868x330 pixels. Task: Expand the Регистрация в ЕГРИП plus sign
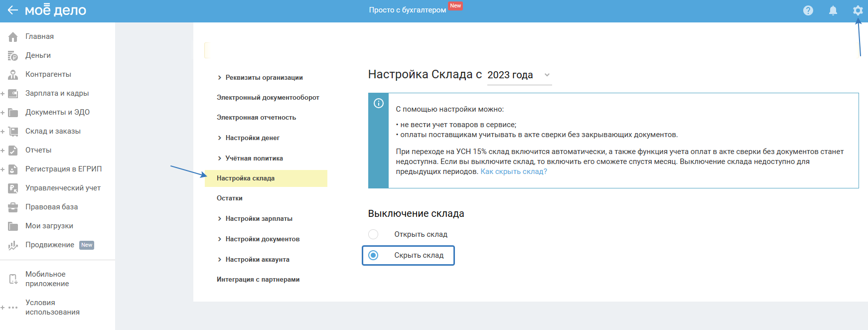(x=2, y=169)
